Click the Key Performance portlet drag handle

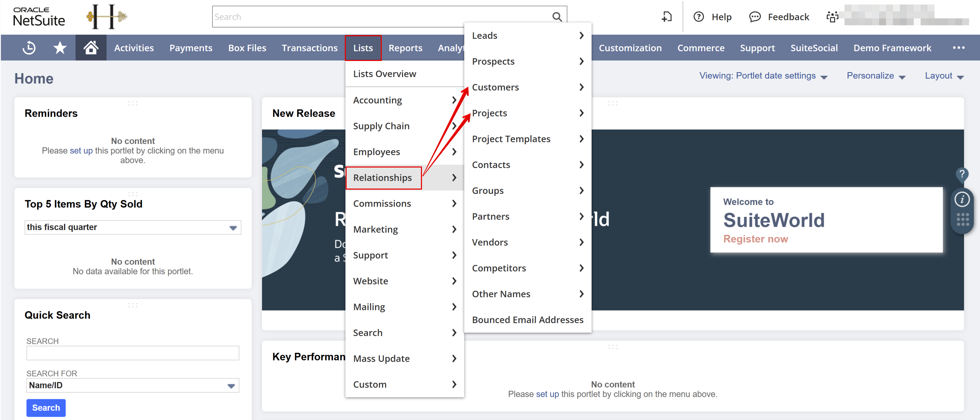click(x=613, y=347)
